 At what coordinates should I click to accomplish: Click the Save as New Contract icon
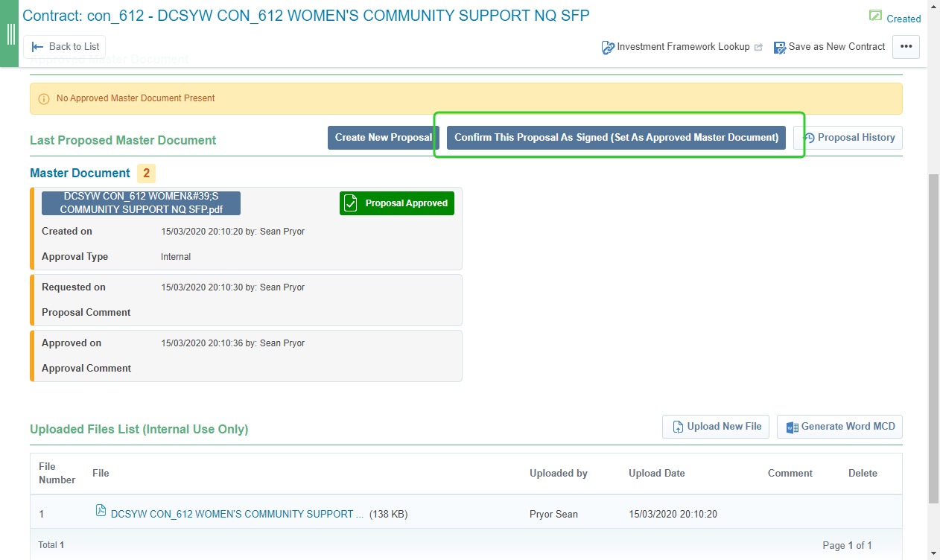point(780,48)
